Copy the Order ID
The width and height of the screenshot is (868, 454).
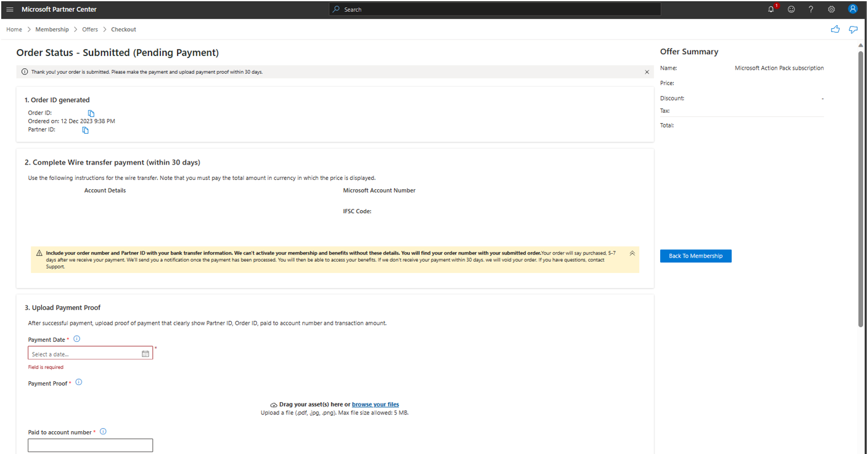(x=91, y=113)
